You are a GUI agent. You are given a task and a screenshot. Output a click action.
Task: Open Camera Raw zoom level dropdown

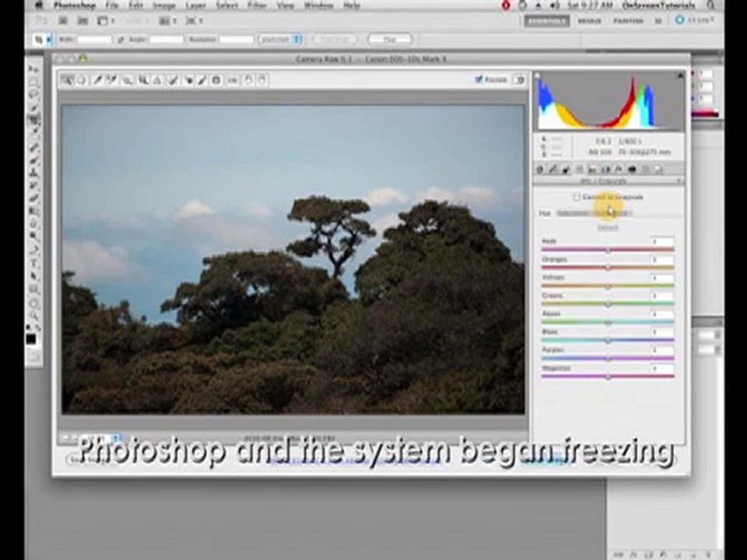coord(100,438)
